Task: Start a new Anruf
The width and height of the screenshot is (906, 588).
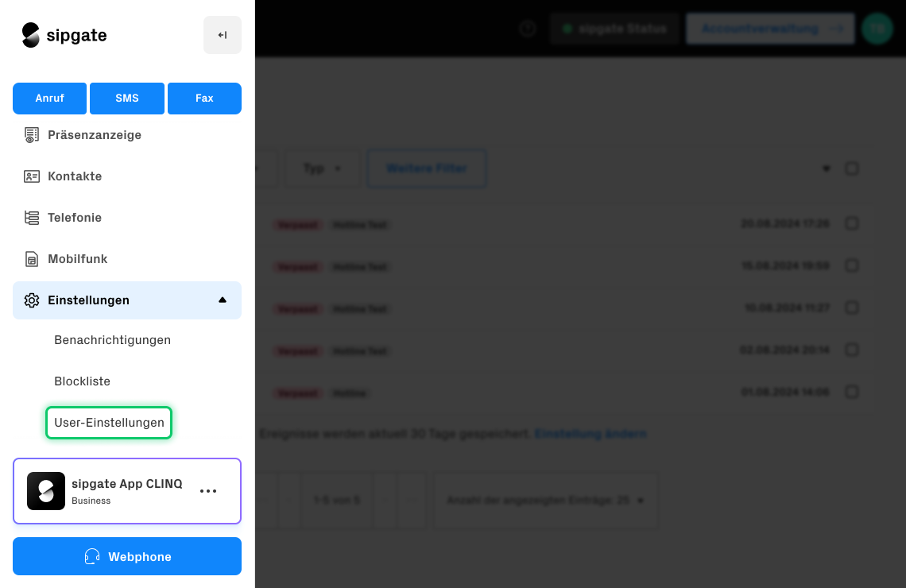Action: 50,99
